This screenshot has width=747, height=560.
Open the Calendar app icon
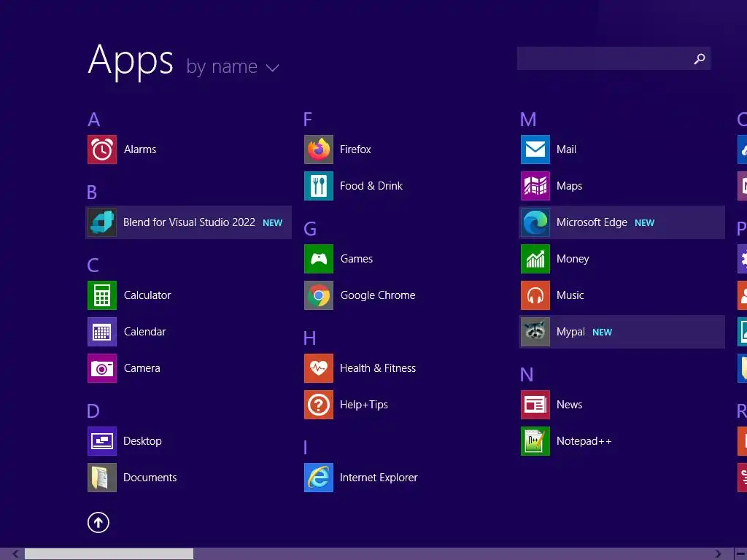click(102, 332)
